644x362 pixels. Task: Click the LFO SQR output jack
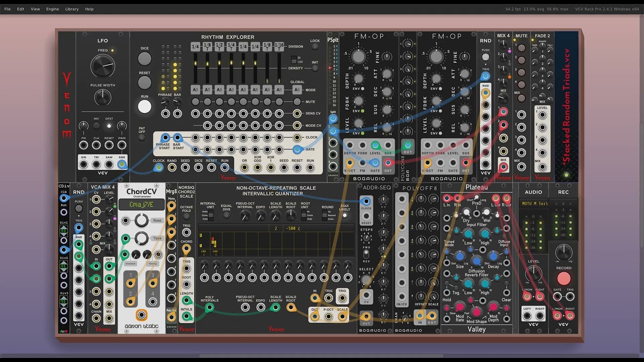[x=122, y=164]
